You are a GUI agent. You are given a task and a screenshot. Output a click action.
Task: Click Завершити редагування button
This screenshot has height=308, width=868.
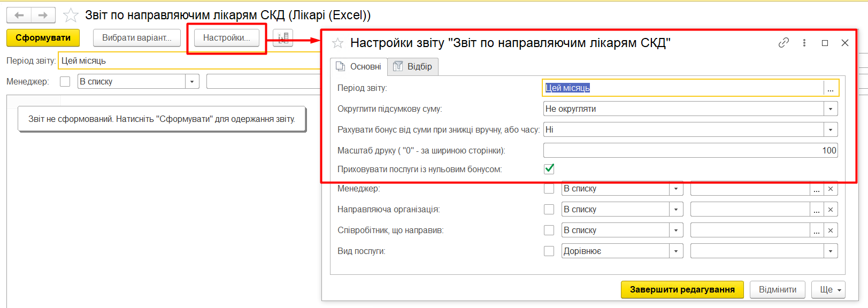pos(682,290)
